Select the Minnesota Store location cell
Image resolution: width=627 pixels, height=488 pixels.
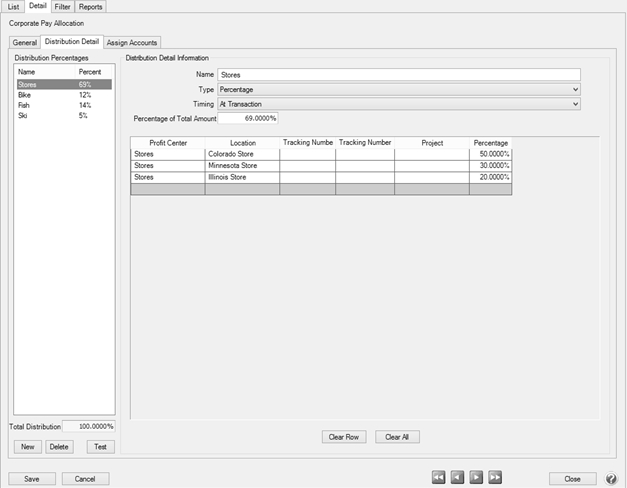[241, 165]
